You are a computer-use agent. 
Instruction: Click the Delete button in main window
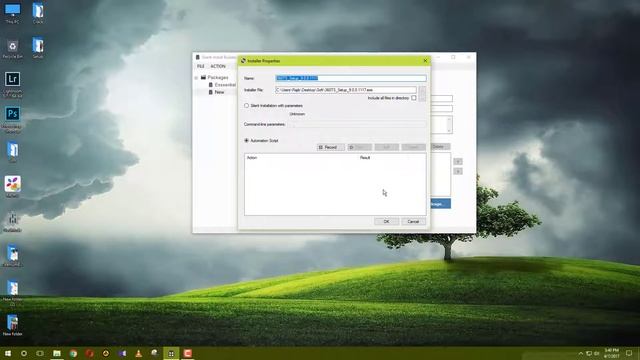tap(439, 147)
